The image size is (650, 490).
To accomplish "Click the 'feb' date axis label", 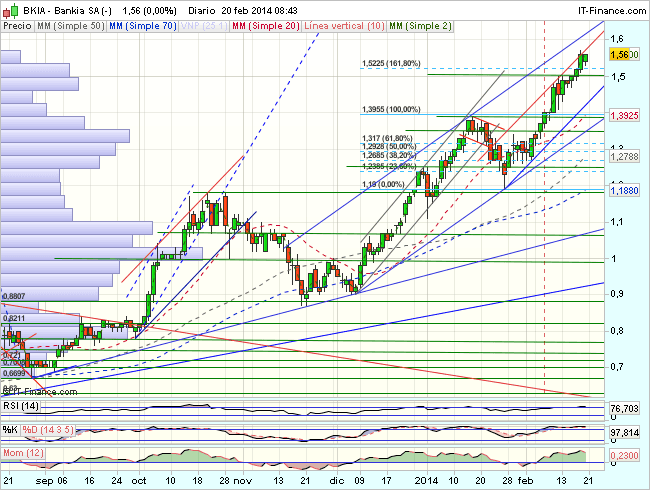I will (525, 481).
